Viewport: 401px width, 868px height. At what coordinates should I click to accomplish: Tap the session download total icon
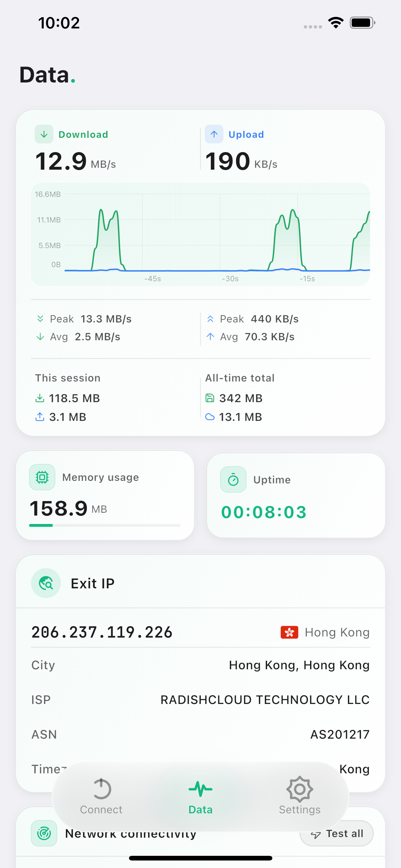(40, 398)
